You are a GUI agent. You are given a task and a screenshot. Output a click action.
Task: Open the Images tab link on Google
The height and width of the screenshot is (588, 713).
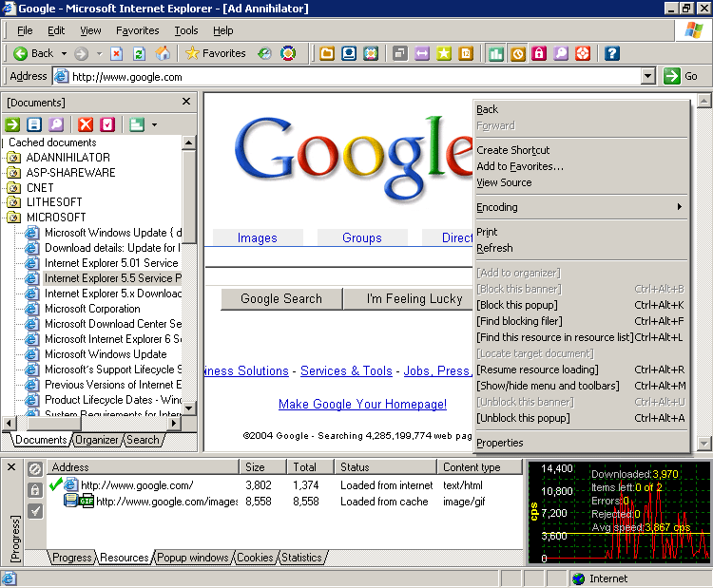(258, 237)
